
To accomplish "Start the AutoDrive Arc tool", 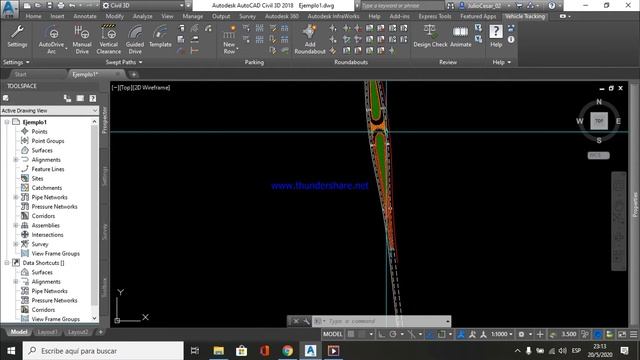I will 51,39.
